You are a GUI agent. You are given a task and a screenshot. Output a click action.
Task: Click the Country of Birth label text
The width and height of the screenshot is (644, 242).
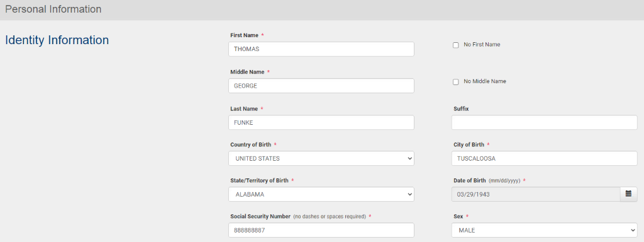point(251,144)
